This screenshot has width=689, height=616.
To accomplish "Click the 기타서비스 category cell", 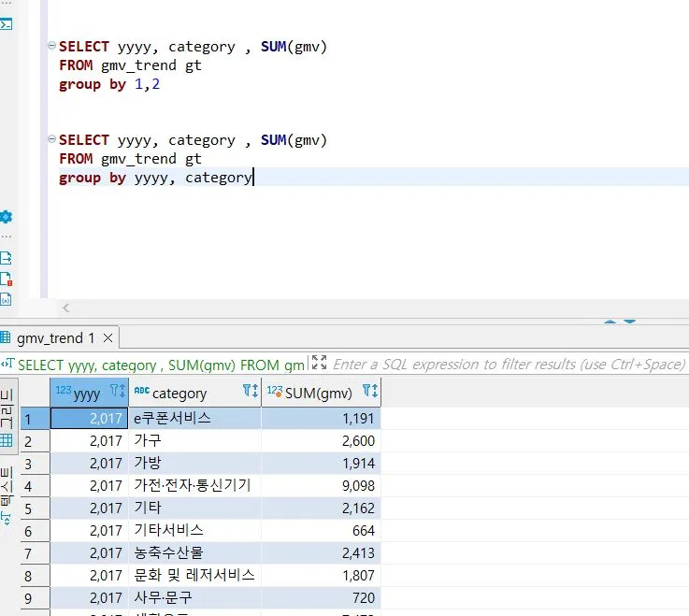I will [x=195, y=530].
